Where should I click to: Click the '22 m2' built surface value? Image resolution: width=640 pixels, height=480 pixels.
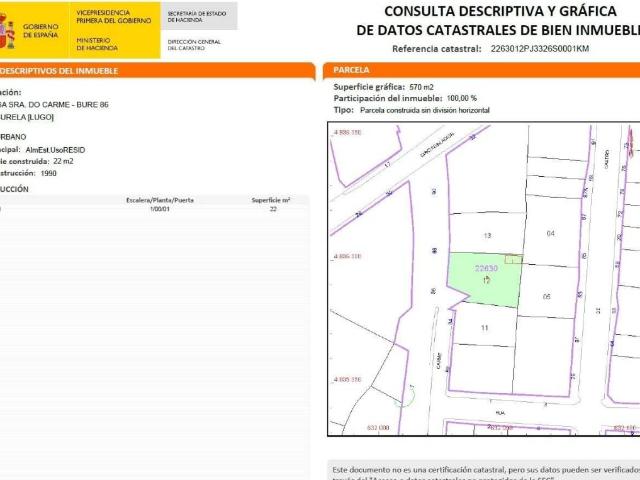[x=63, y=161]
